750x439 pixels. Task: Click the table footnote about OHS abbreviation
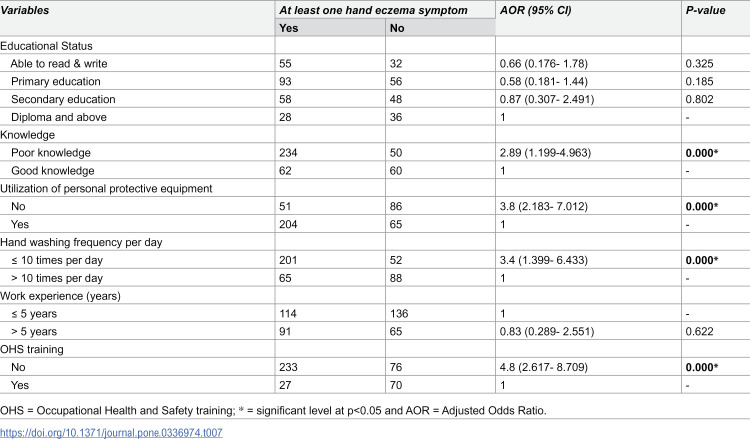tap(273, 411)
